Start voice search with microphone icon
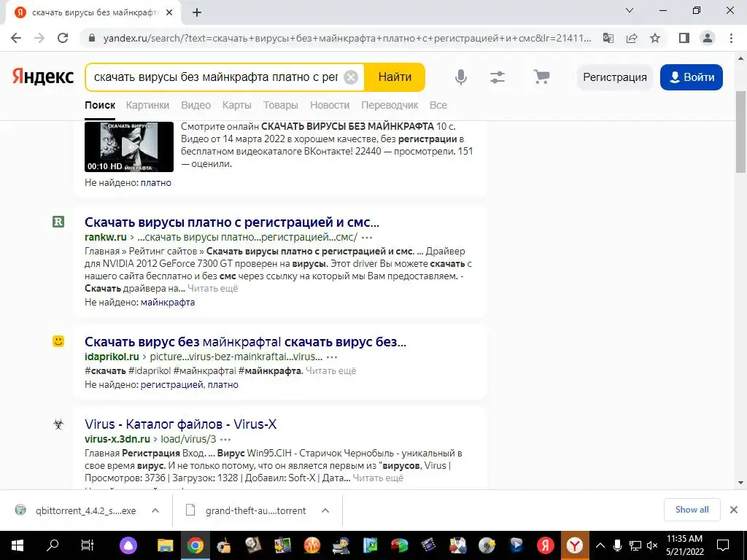Viewport: 747px width, 560px height. [x=461, y=77]
